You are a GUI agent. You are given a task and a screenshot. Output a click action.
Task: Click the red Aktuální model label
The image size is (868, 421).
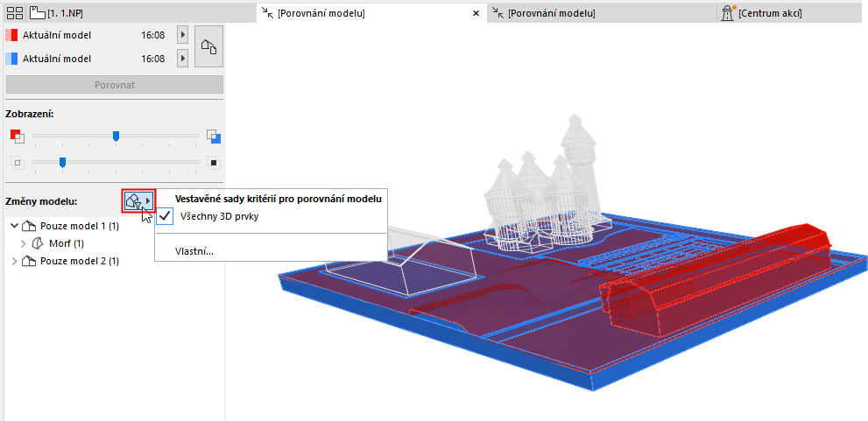pos(56,35)
